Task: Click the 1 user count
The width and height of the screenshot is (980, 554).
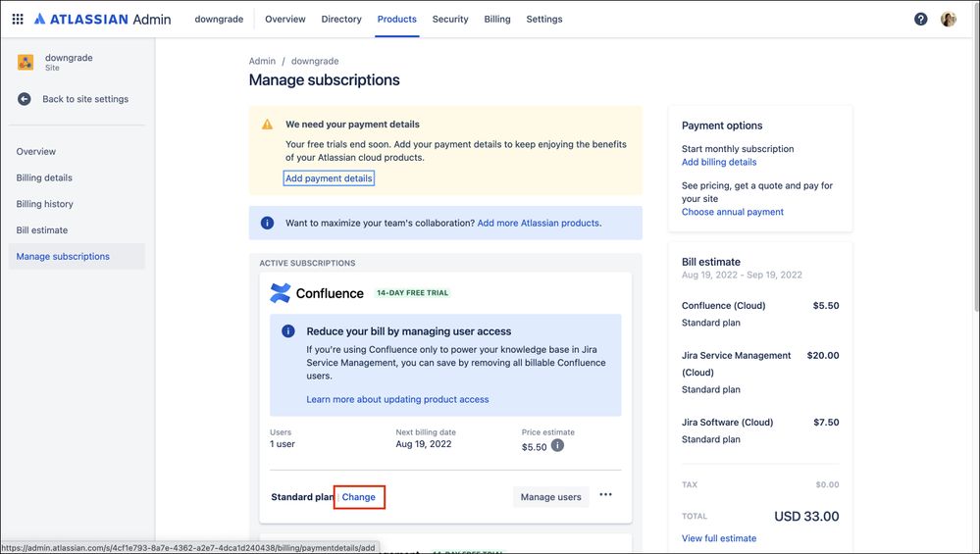Action: pos(283,444)
